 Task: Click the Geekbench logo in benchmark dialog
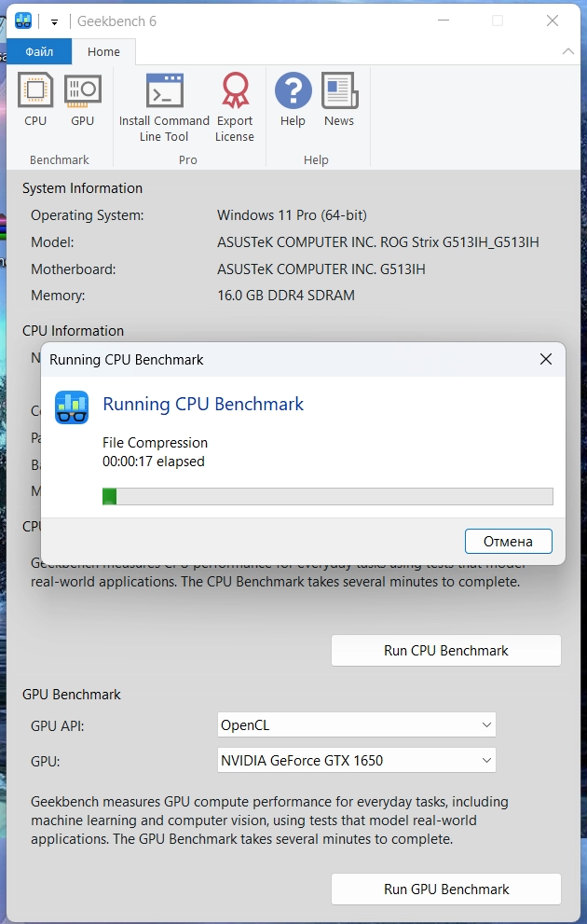[x=72, y=407]
